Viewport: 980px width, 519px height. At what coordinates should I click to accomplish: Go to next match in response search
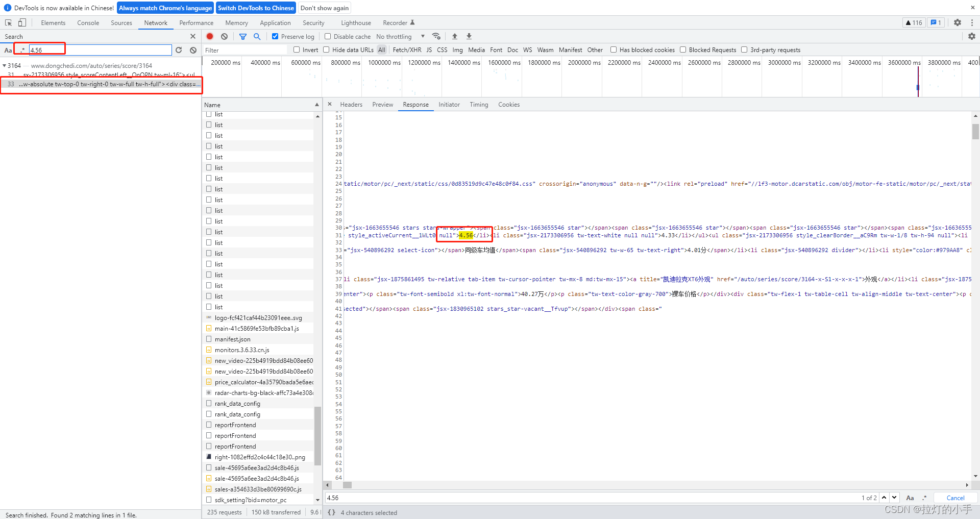pyautogui.click(x=894, y=497)
